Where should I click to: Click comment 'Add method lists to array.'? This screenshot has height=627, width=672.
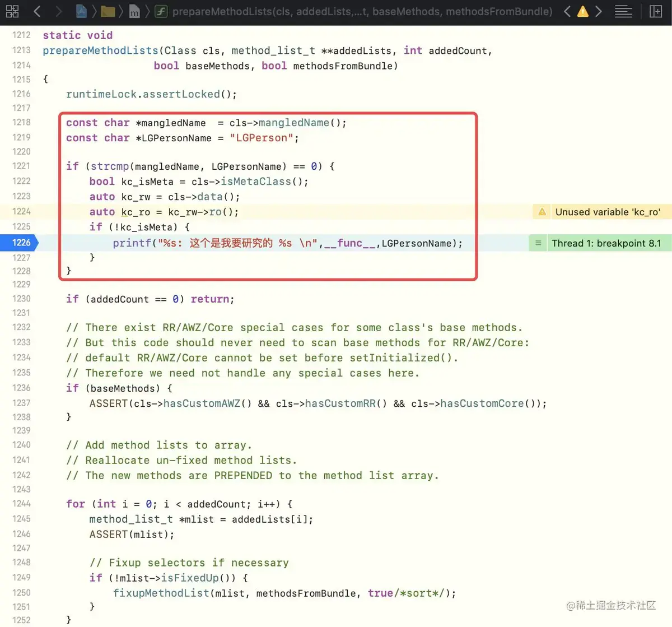pos(159,445)
